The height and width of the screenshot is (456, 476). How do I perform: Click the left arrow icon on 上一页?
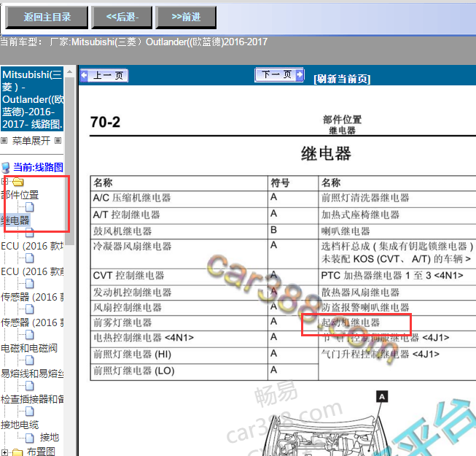[85, 75]
